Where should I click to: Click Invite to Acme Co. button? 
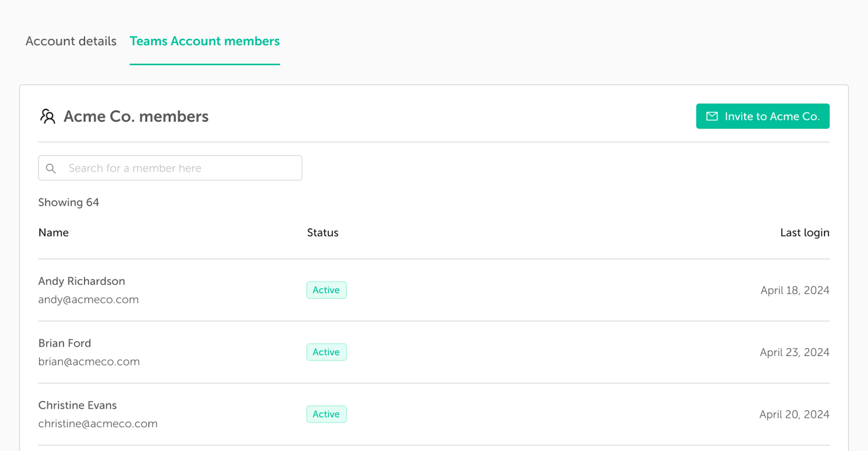click(763, 116)
